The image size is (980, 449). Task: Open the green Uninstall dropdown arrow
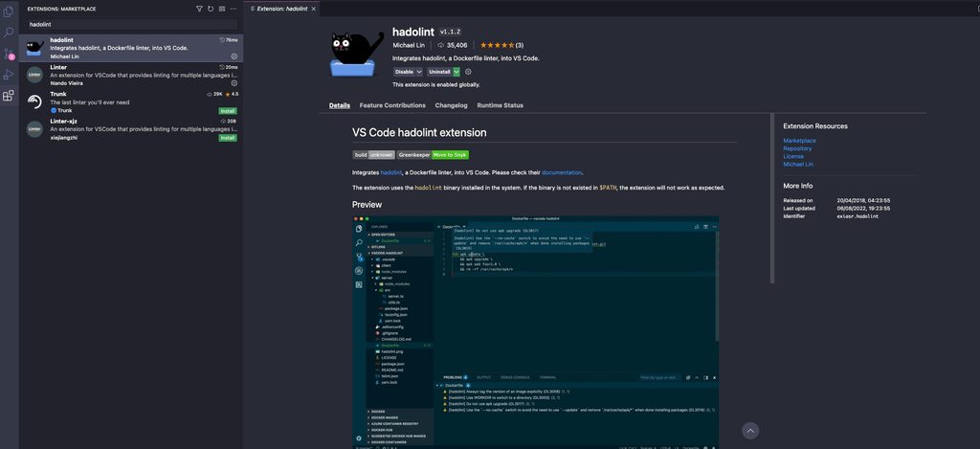(x=457, y=72)
